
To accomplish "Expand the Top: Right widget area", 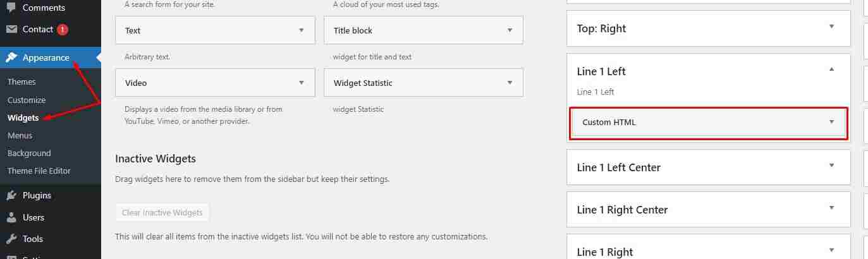I will (831, 27).
